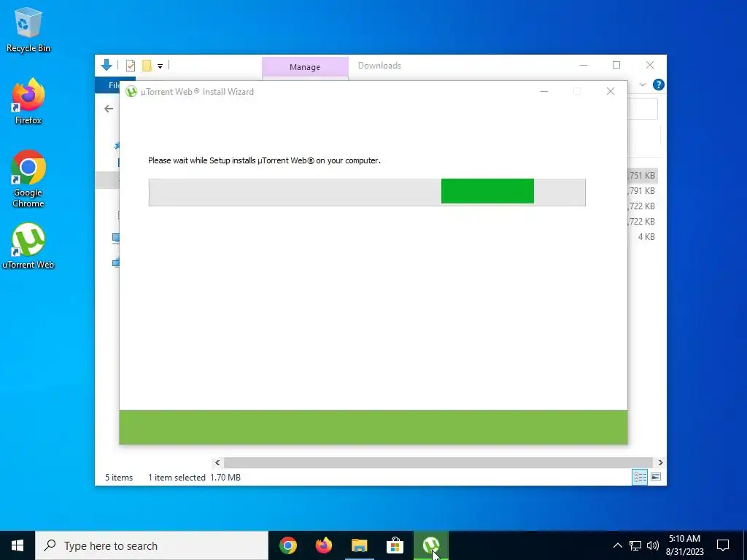
Task: Click the Explorer horizontal scrollbar track
Action: coord(438,462)
